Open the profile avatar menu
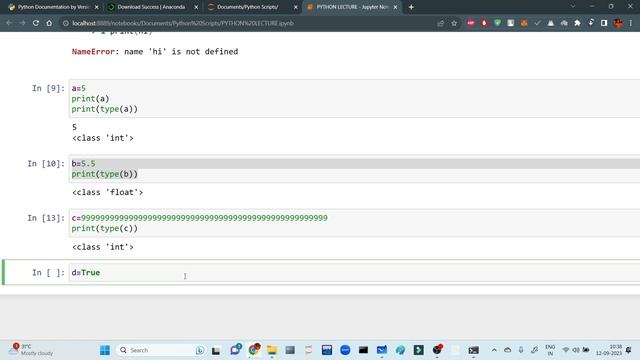Image resolution: width=640 pixels, height=360 pixels. click(618, 23)
